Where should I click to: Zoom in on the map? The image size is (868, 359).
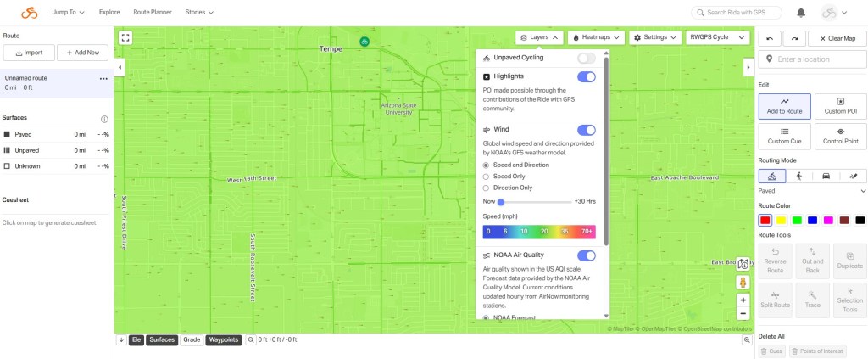pos(743,300)
